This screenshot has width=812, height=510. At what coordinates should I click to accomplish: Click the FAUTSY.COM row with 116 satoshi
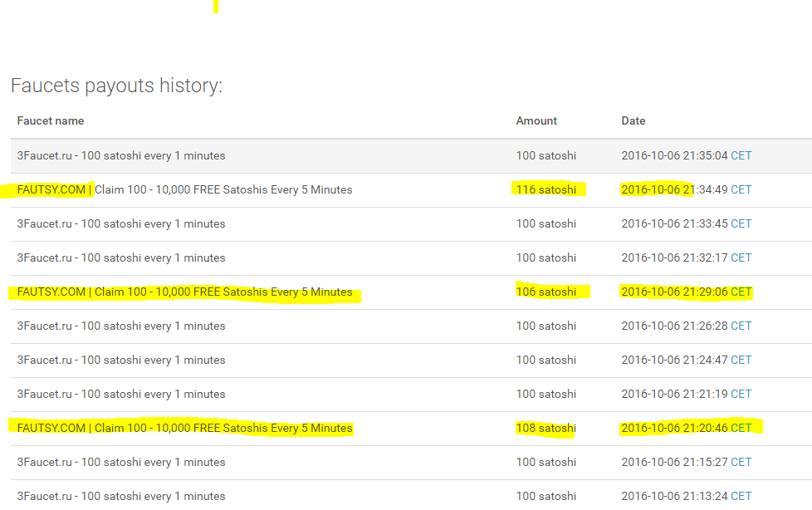[x=411, y=190]
